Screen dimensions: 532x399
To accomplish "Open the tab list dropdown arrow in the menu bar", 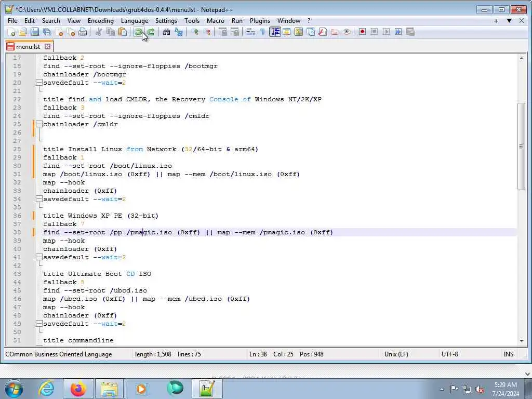I will click(x=509, y=21).
